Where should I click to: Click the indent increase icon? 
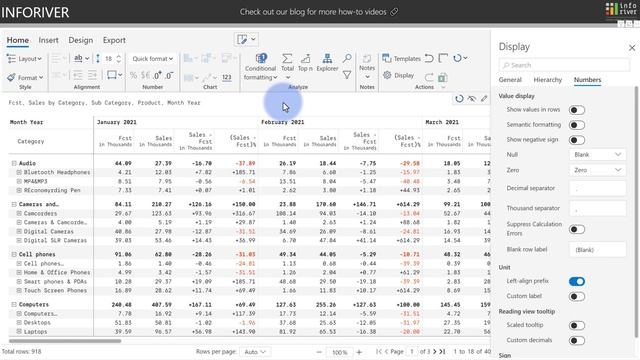point(93,75)
